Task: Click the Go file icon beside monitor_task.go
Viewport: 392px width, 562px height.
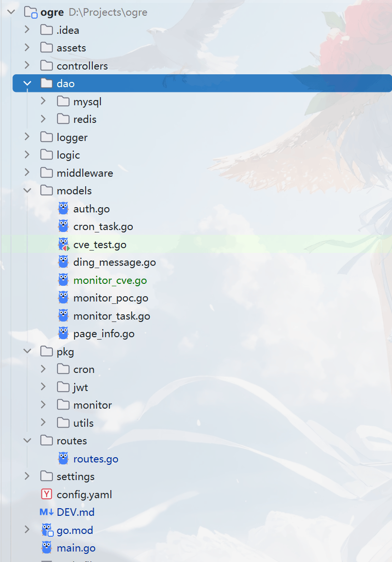Action: point(63,316)
